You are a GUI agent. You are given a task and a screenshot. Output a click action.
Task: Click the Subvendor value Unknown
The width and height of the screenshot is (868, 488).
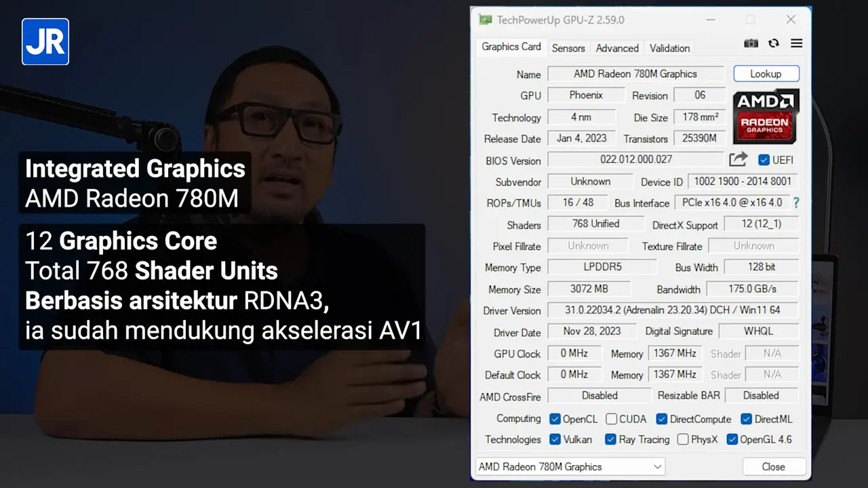(590, 181)
